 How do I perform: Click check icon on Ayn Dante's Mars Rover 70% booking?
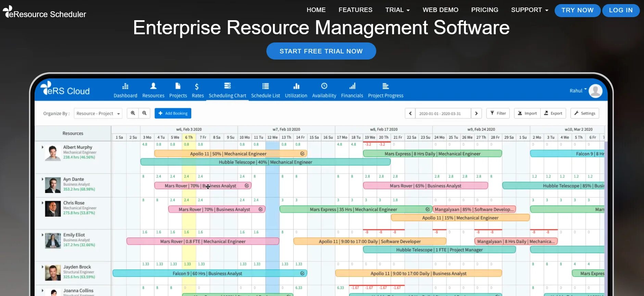point(247,185)
